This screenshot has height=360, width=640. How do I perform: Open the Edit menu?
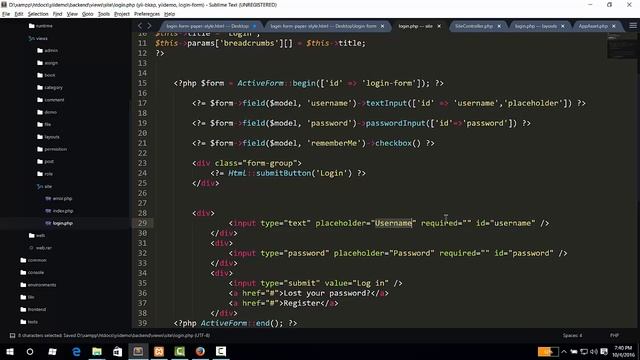click(x=19, y=14)
